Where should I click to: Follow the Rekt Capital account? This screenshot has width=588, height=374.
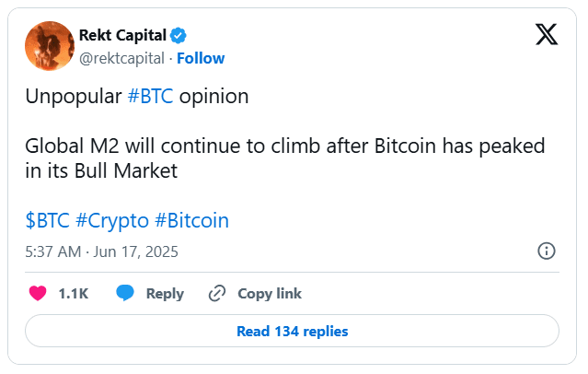[201, 58]
